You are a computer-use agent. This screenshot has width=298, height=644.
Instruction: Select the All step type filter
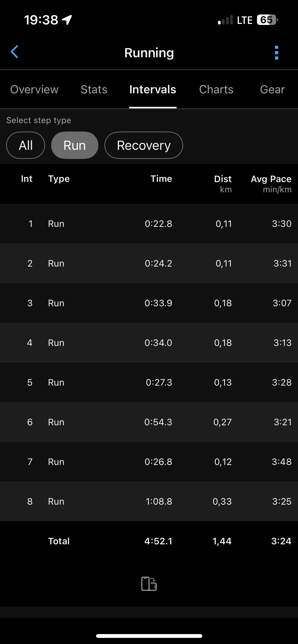click(25, 145)
